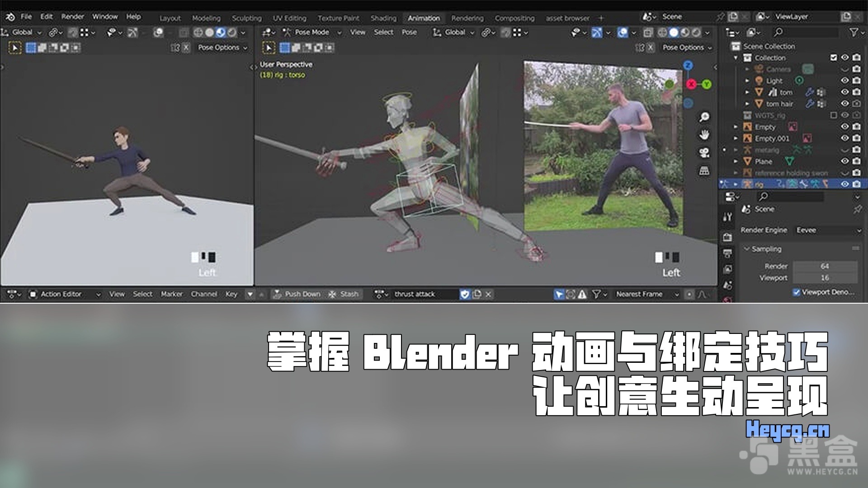Select the Output properties tab icon
The width and height of the screenshot is (868, 488).
pos(727,253)
